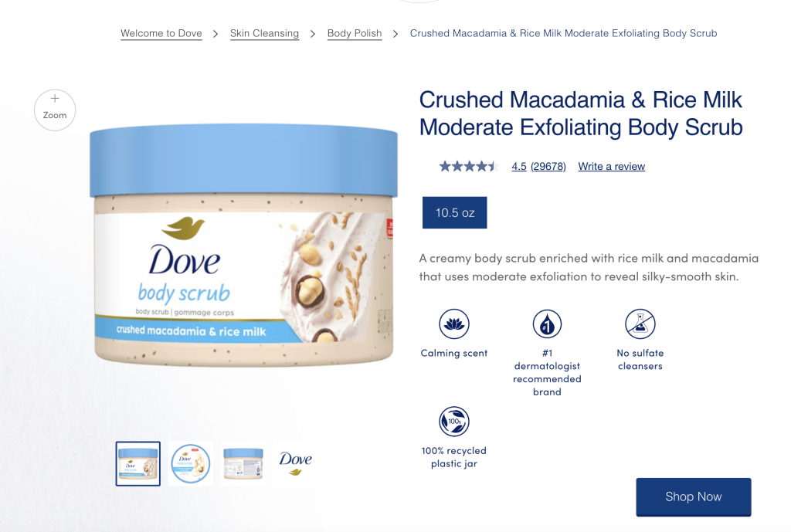Select the first front-view jar thumbnail
Image resolution: width=791 pixels, height=532 pixels.
pyautogui.click(x=138, y=464)
